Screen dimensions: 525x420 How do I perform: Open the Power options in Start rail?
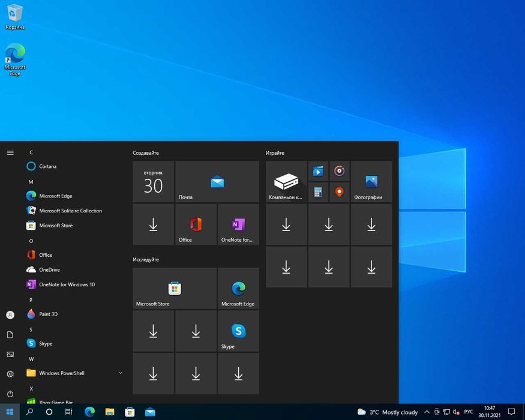[x=10, y=394]
